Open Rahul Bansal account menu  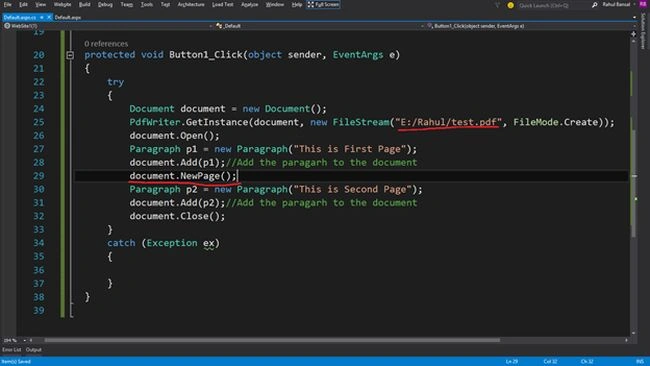click(x=618, y=5)
